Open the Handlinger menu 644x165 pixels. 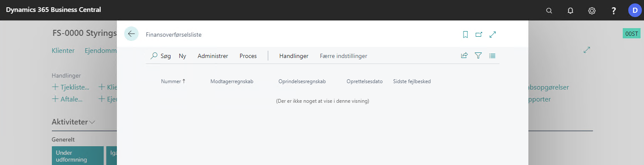pyautogui.click(x=294, y=56)
